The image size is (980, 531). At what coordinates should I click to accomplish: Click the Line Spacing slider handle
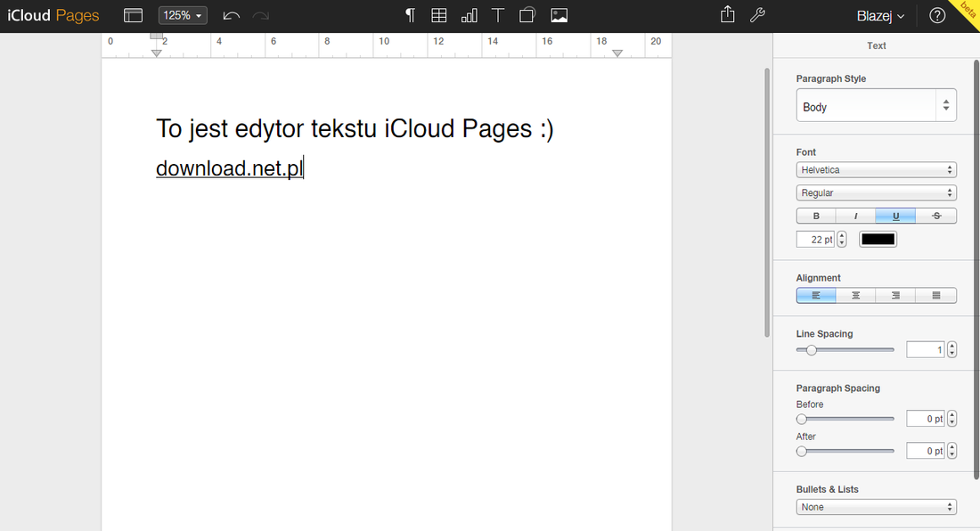(x=812, y=350)
